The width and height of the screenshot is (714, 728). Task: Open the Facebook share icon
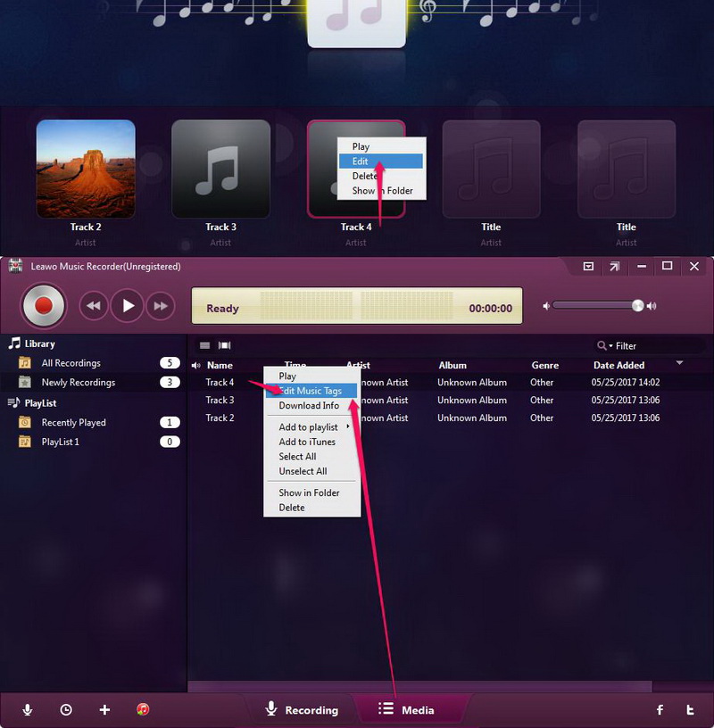click(x=660, y=709)
